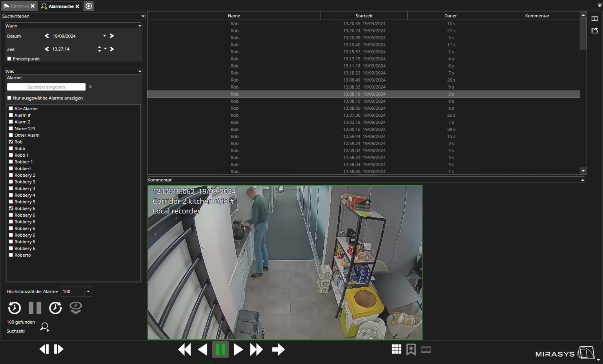The image size is (603, 364).
Task: Step one frame backward
Action: coord(44,349)
